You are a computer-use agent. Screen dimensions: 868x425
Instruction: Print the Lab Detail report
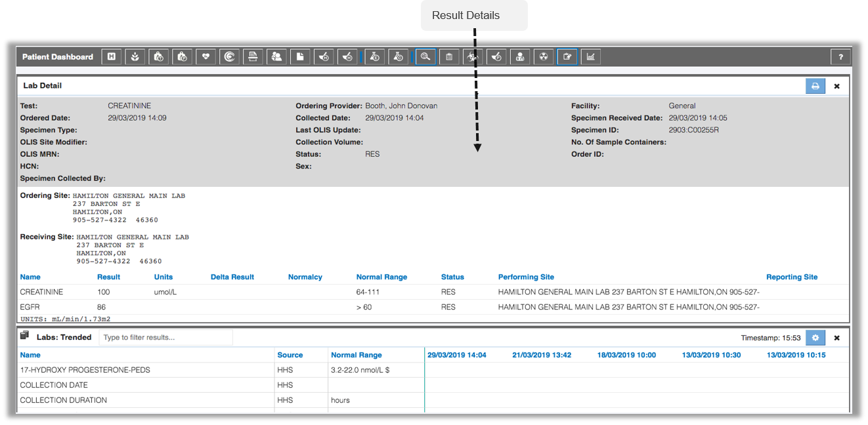click(815, 86)
